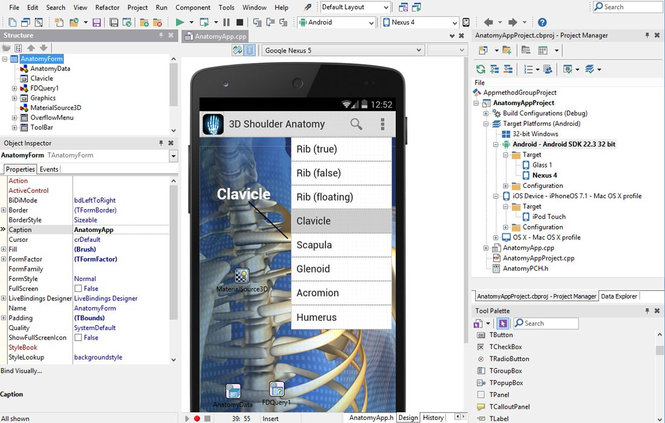Click the Pause button in the main toolbar
Screen dimensions: 665x423
tap(226, 22)
